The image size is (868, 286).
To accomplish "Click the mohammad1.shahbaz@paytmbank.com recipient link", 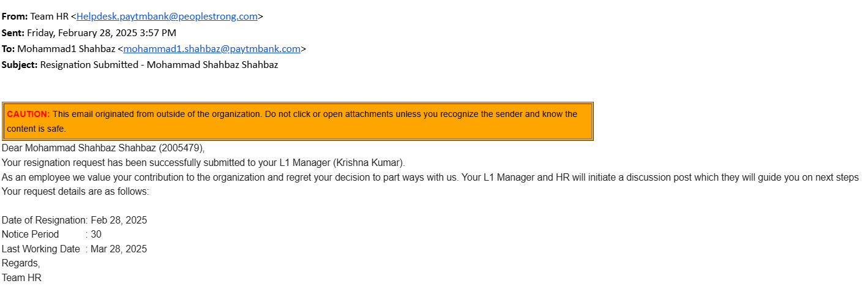I will click(212, 48).
